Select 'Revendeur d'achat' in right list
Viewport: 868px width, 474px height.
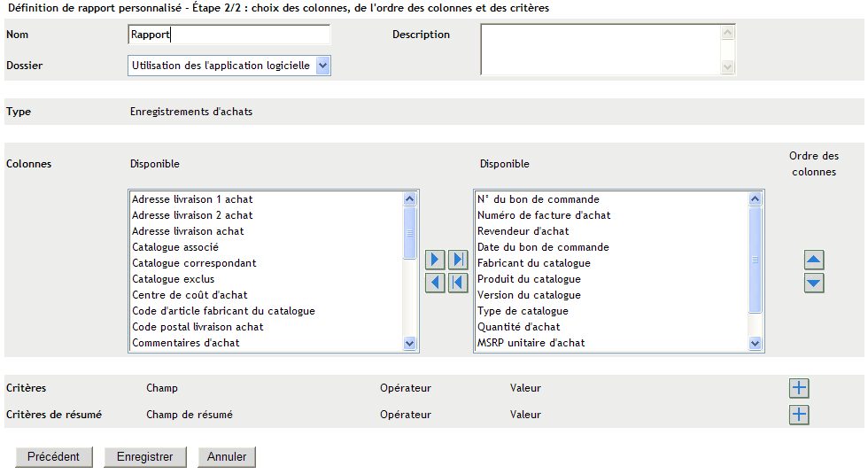pos(612,231)
